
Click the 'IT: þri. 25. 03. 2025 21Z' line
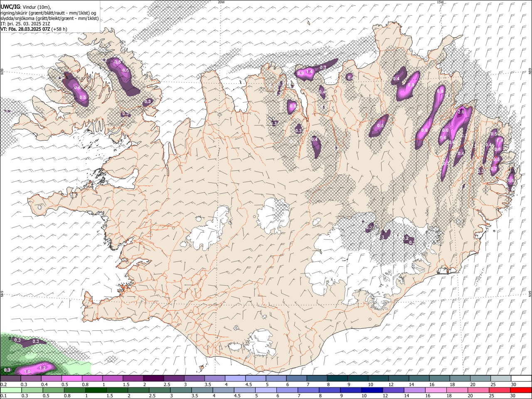click(x=25, y=24)
